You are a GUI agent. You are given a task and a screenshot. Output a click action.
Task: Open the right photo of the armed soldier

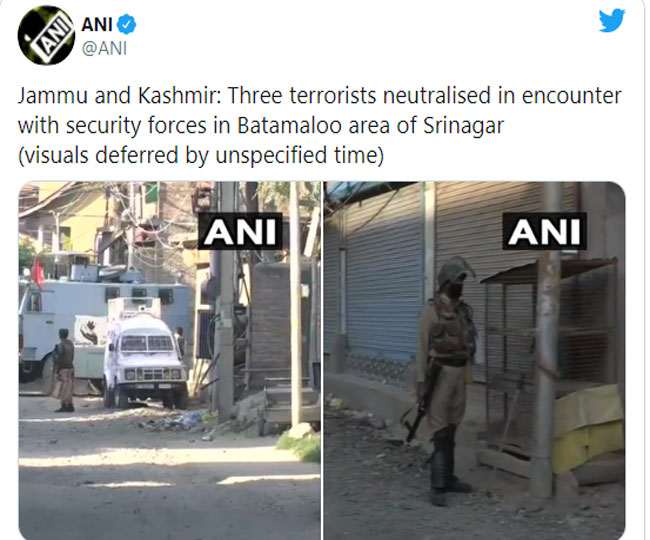474,361
